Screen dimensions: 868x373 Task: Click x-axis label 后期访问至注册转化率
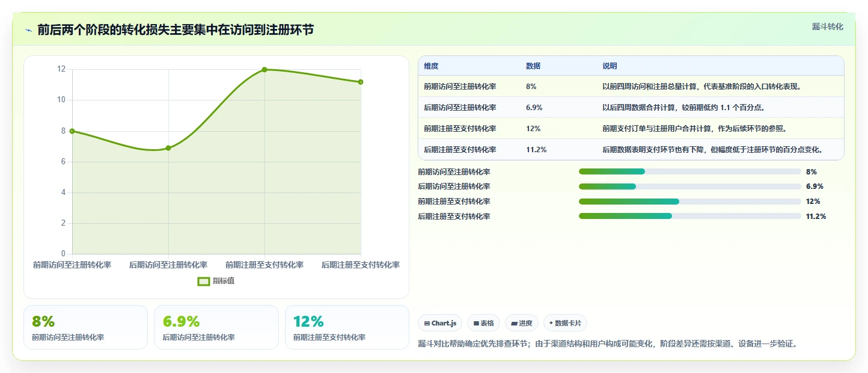tap(168, 265)
